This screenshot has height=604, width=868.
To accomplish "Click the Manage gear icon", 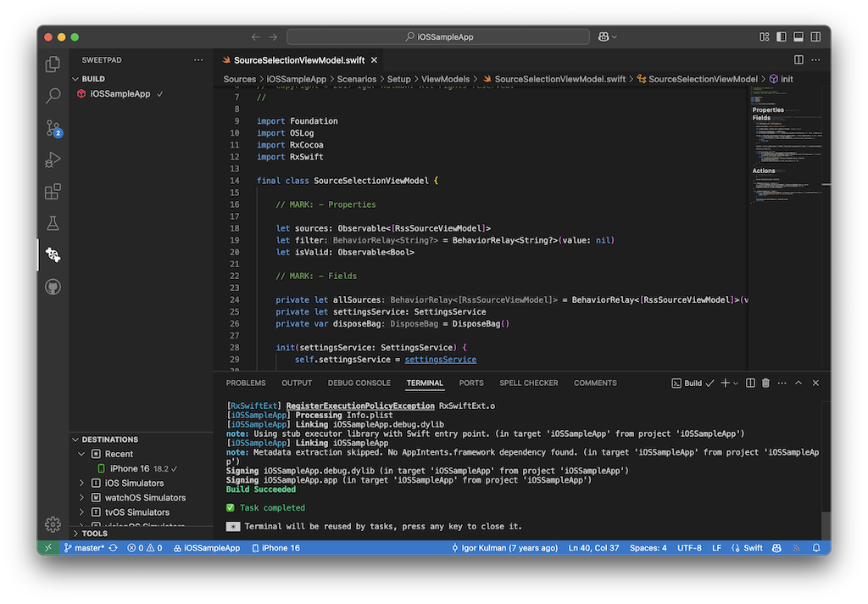I will click(x=53, y=523).
